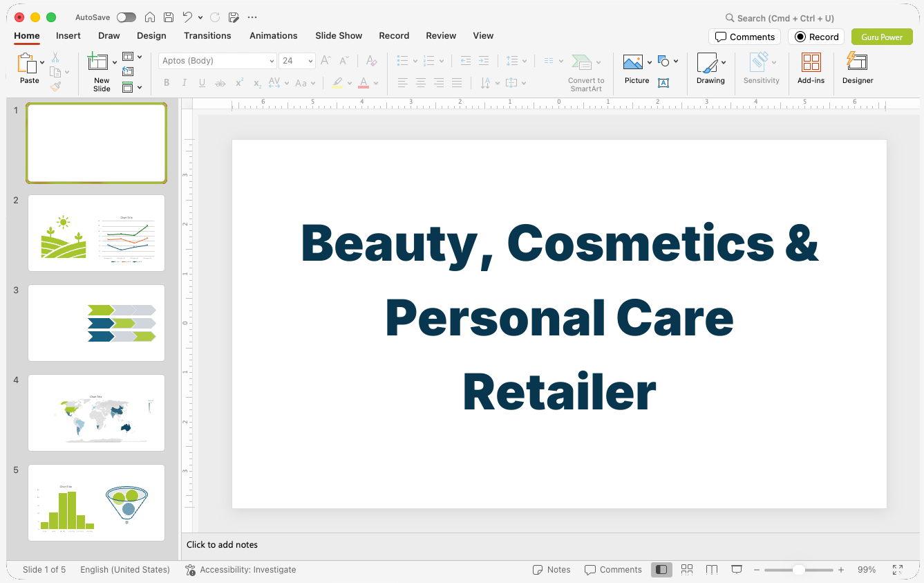This screenshot has height=583, width=924.
Task: Insert a text box using ribbon icon
Action: click(663, 83)
